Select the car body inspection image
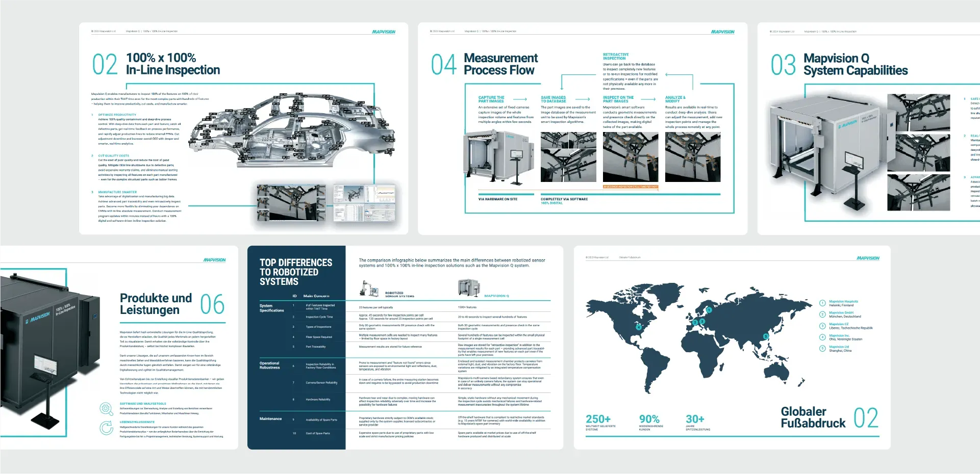 292,130
